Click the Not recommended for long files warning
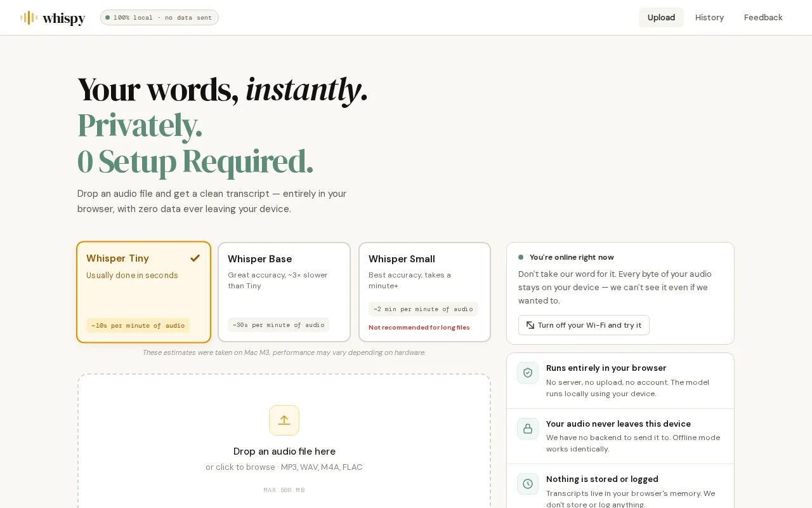 (x=419, y=328)
